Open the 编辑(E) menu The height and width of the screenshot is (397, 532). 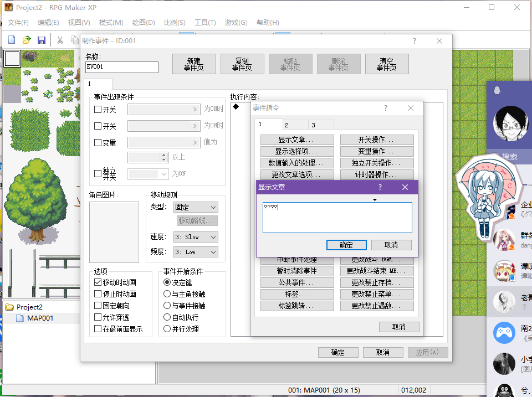point(48,22)
